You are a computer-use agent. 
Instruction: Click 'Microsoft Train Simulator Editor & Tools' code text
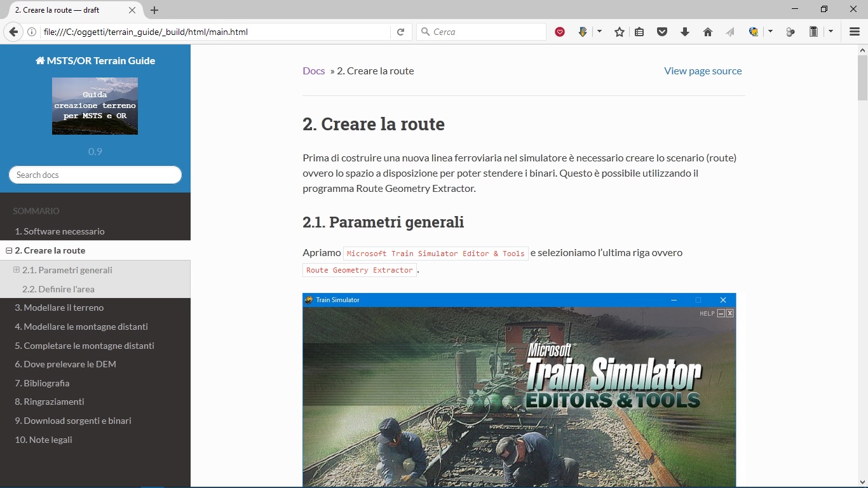coord(436,253)
